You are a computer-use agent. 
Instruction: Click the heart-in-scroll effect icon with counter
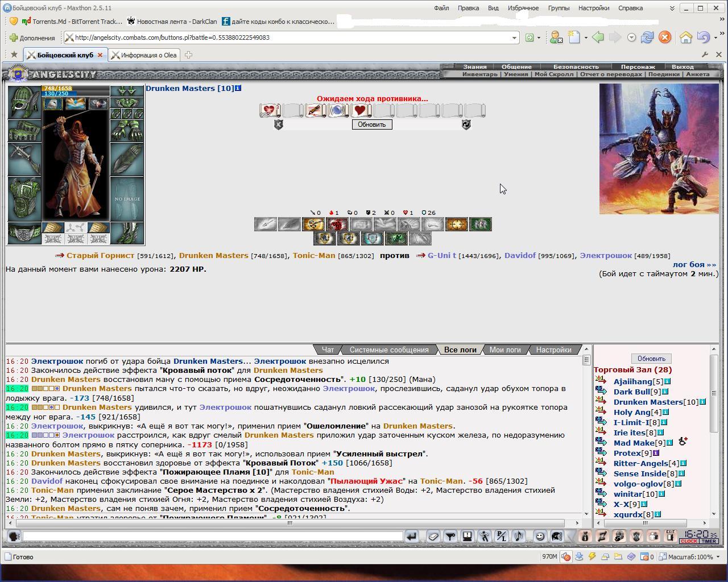click(269, 110)
